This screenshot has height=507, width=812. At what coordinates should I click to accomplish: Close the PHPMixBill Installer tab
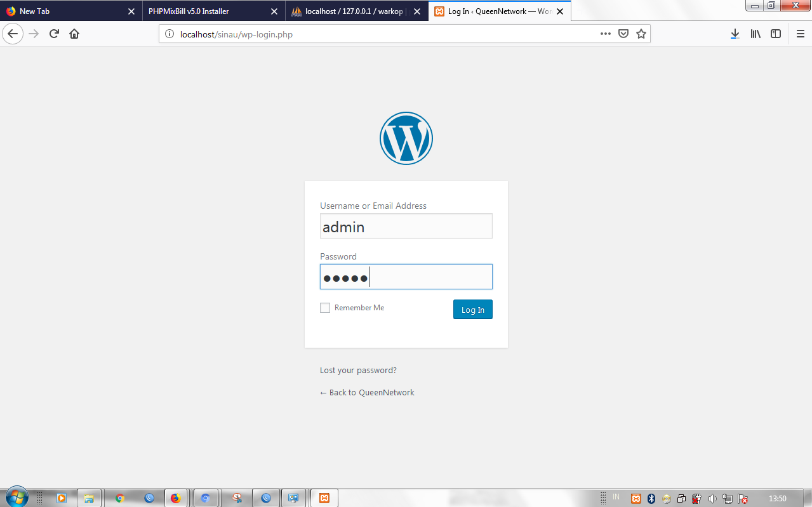click(274, 11)
